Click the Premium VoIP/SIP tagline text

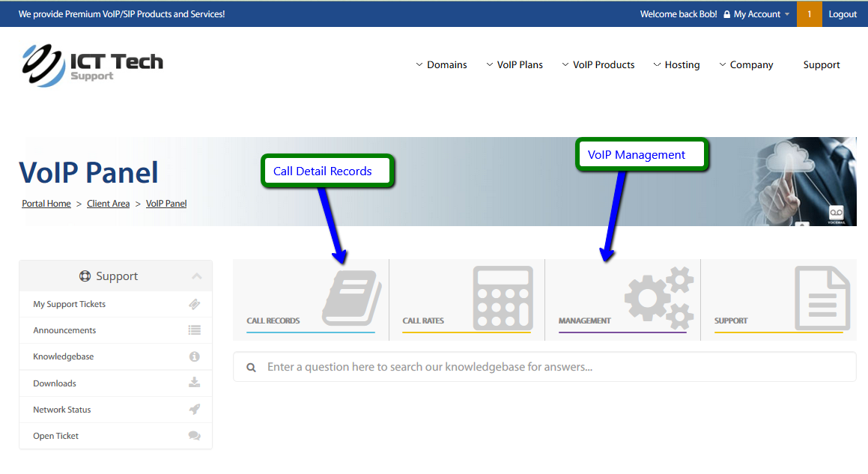point(122,14)
